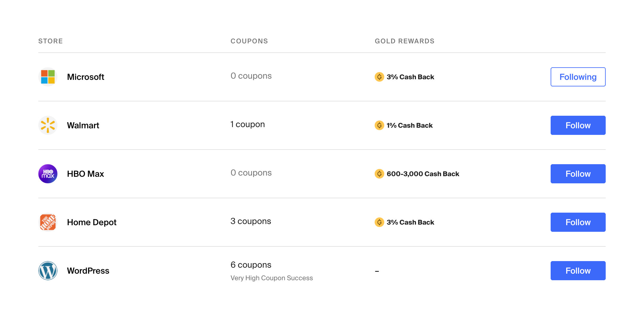Click the WordPress logo icon
The image size is (644, 320).
click(48, 271)
